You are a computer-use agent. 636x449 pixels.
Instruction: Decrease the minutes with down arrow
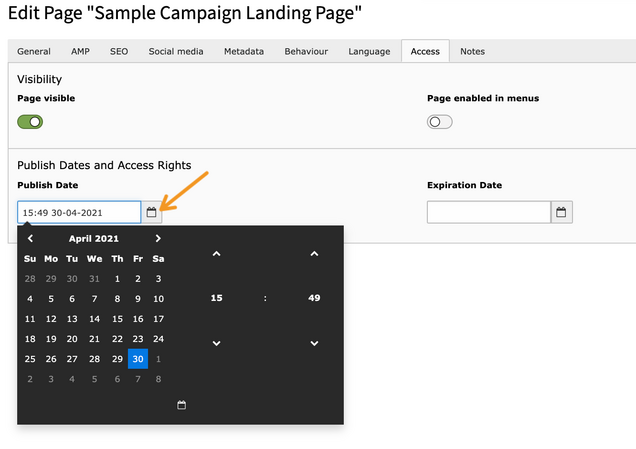coord(314,343)
